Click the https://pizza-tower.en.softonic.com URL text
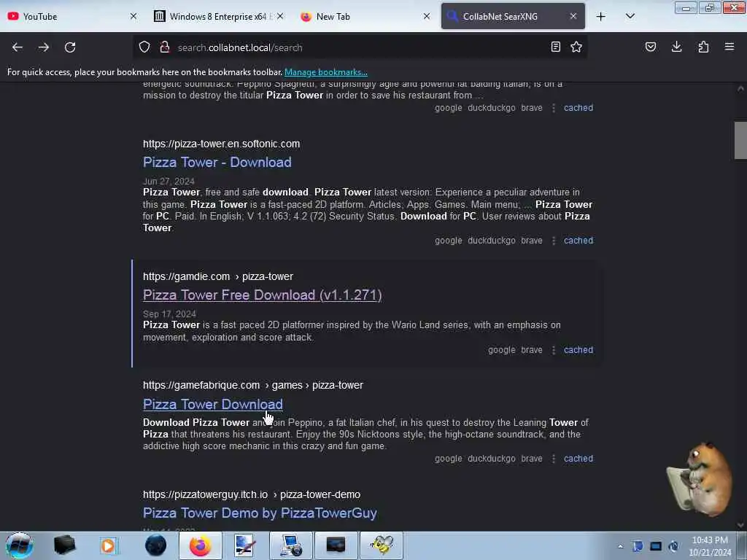The width and height of the screenshot is (747, 560). click(222, 144)
